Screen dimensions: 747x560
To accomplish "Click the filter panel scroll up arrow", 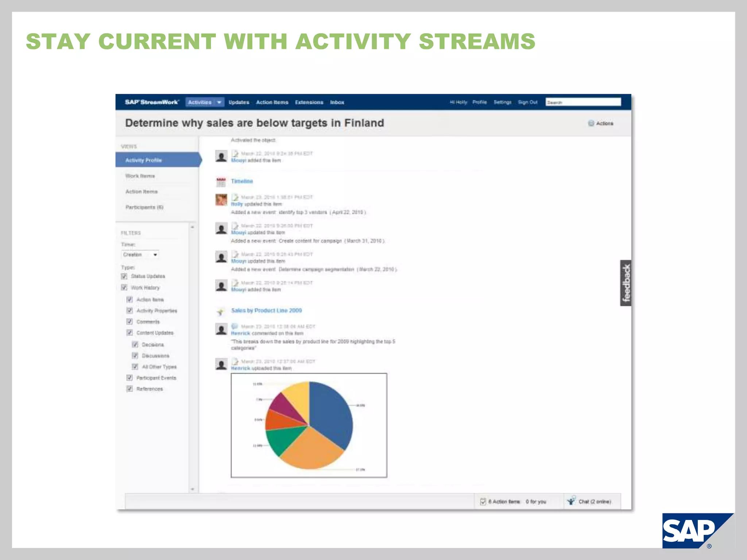I will 193,227.
